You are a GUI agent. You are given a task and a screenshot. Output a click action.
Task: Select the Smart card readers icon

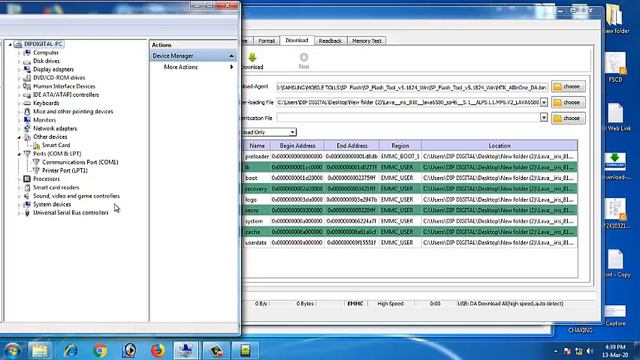coord(27,187)
